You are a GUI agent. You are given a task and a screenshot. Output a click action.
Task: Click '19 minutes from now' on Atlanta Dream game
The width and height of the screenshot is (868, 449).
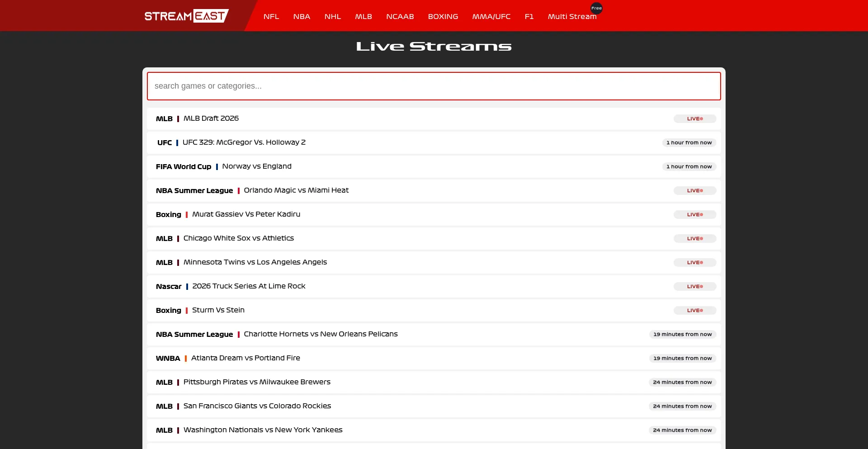tap(683, 358)
